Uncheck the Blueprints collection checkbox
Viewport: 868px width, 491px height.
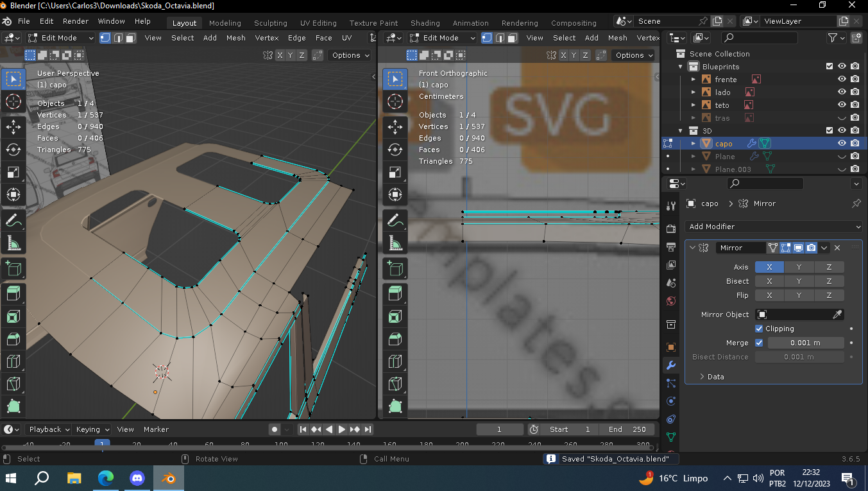click(830, 66)
